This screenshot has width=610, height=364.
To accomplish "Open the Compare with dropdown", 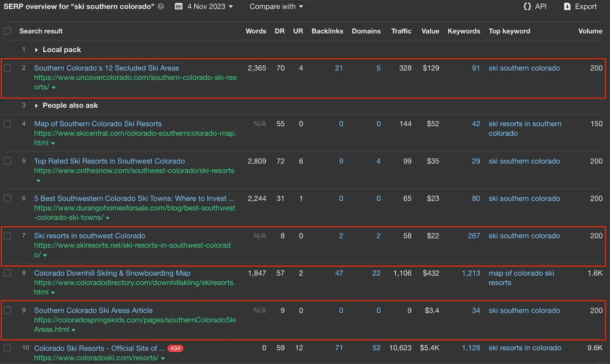I will [x=276, y=6].
